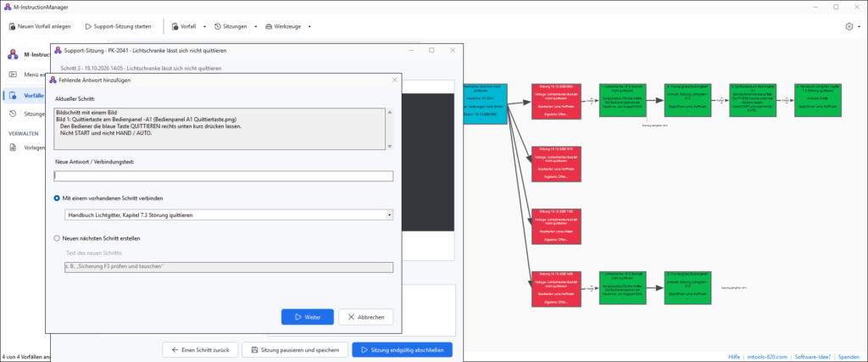Choose Support-Sitzung starten in toolbar
The width and height of the screenshot is (868, 362).
[x=118, y=26]
